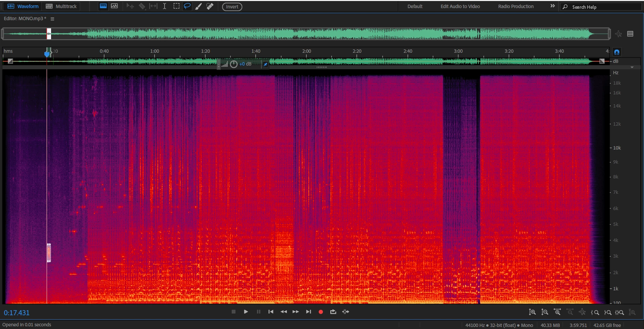
Task: Click the Opened in 0.01 seconds message
Action: [27, 325]
